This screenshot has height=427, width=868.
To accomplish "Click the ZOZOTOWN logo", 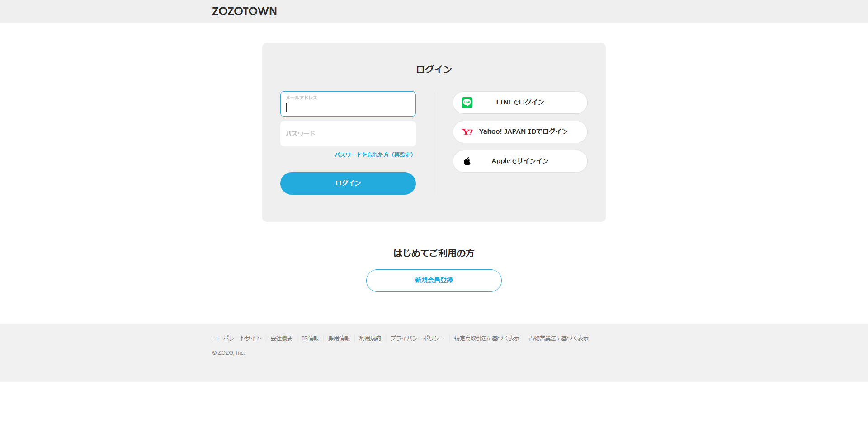I will coord(244,11).
